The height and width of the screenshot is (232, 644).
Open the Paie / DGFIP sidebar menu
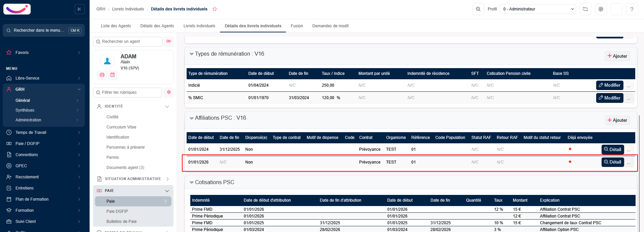(x=44, y=144)
